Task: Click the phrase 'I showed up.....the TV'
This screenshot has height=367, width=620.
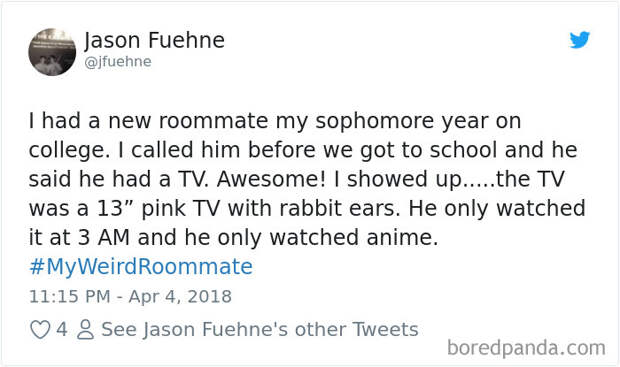Action: point(449,179)
